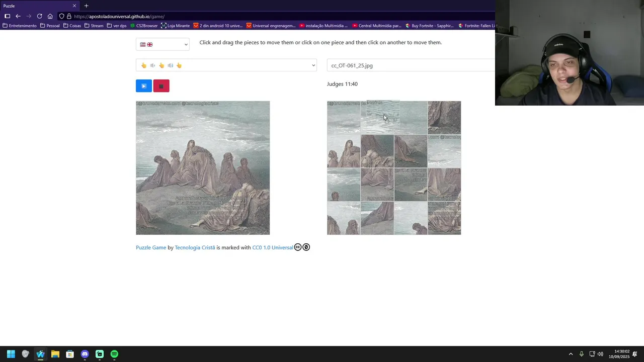This screenshot has width=644, height=362.
Task: Open the gray round app next to Start
Action: (25, 354)
